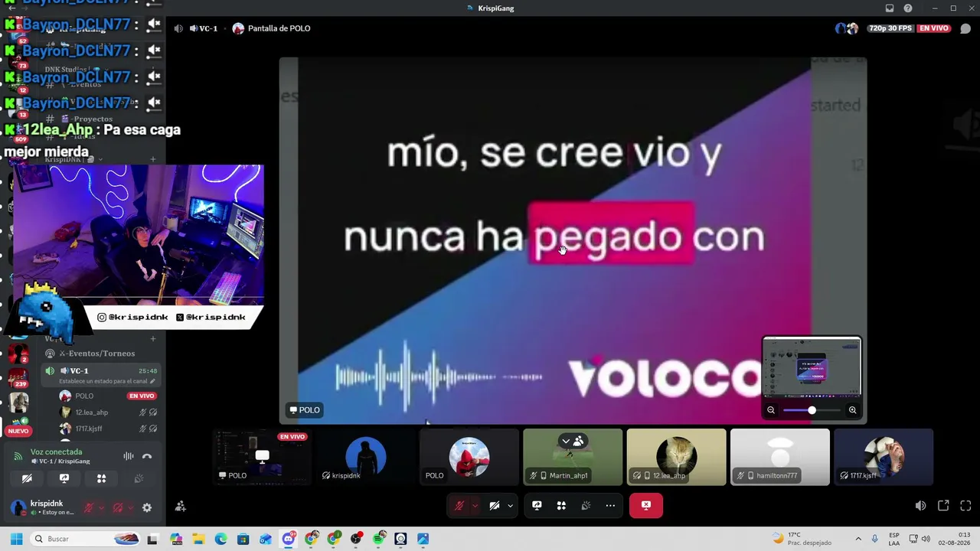
Task: Open the soundboard in call controls
Action: pos(586,506)
